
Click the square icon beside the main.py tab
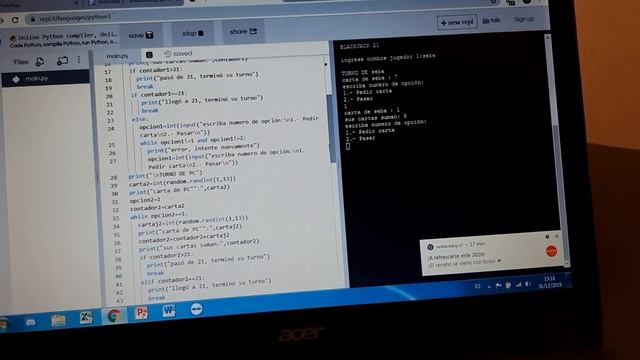(x=149, y=55)
